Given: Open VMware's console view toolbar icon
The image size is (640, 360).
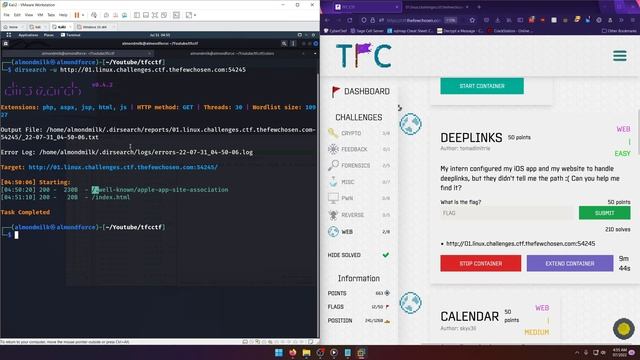Looking at the screenshot, I should [176, 15].
